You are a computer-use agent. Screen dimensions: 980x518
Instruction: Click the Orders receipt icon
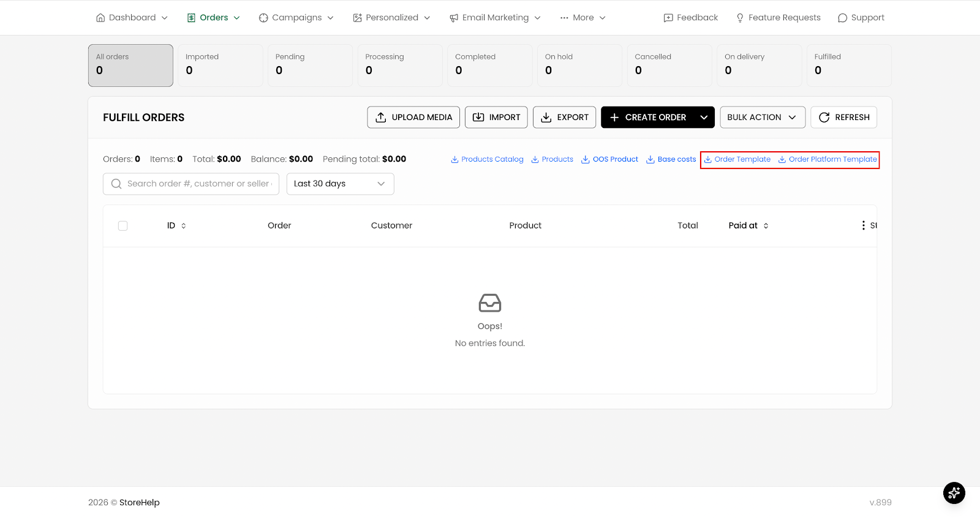pos(192,18)
